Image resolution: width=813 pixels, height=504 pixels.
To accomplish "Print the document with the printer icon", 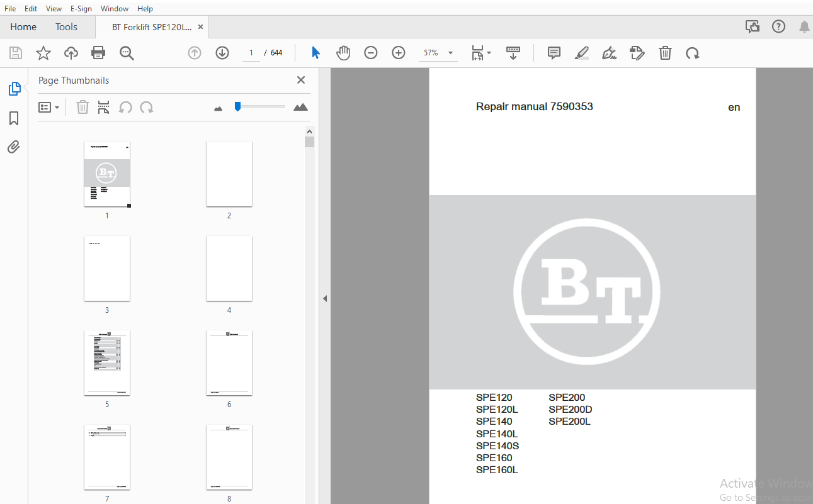I will pyautogui.click(x=98, y=53).
